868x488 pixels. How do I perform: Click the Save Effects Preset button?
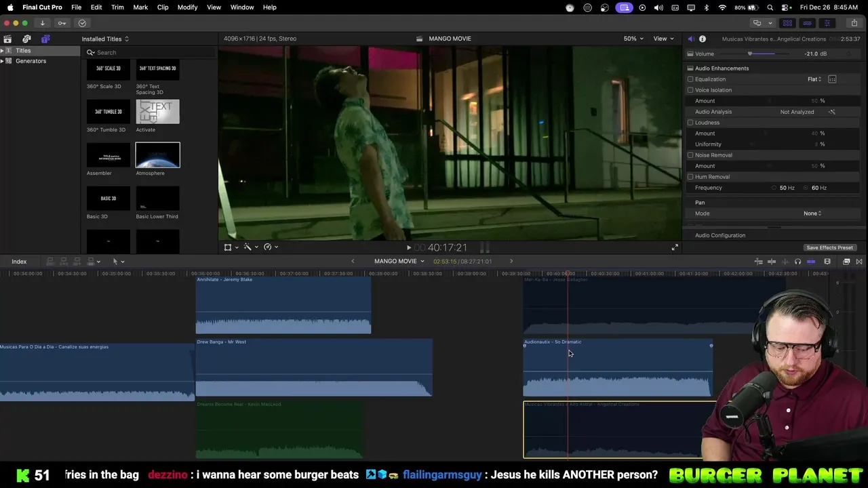tap(829, 248)
